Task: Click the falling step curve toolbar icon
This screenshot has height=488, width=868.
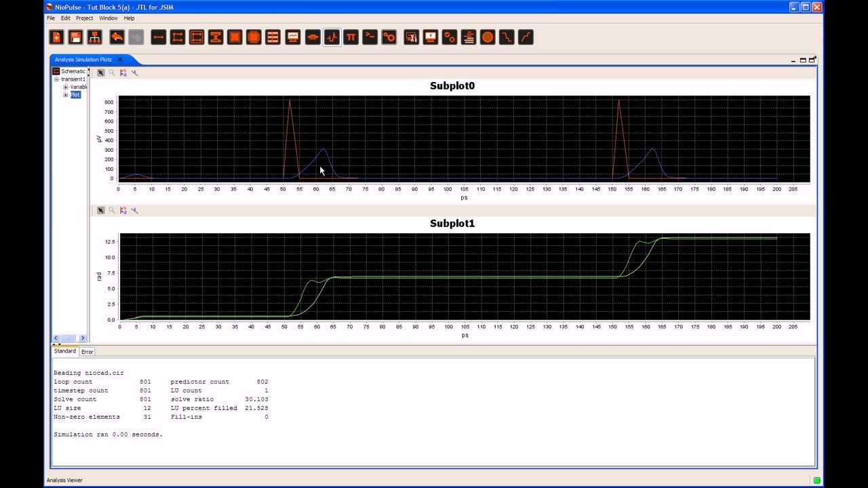Action: pyautogui.click(x=507, y=37)
